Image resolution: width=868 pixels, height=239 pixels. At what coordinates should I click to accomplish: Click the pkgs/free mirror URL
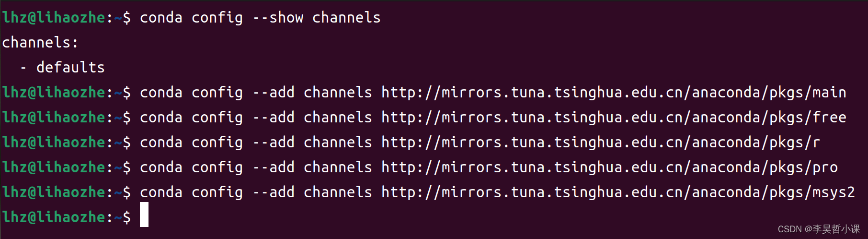[x=614, y=118]
